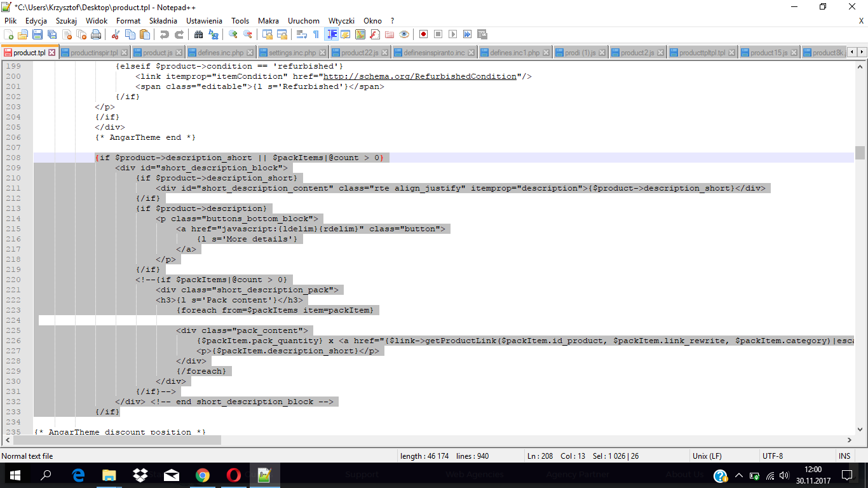The width and height of the screenshot is (868, 488).
Task: Click the RefurbishedCondition schema.org link
Action: [420, 76]
